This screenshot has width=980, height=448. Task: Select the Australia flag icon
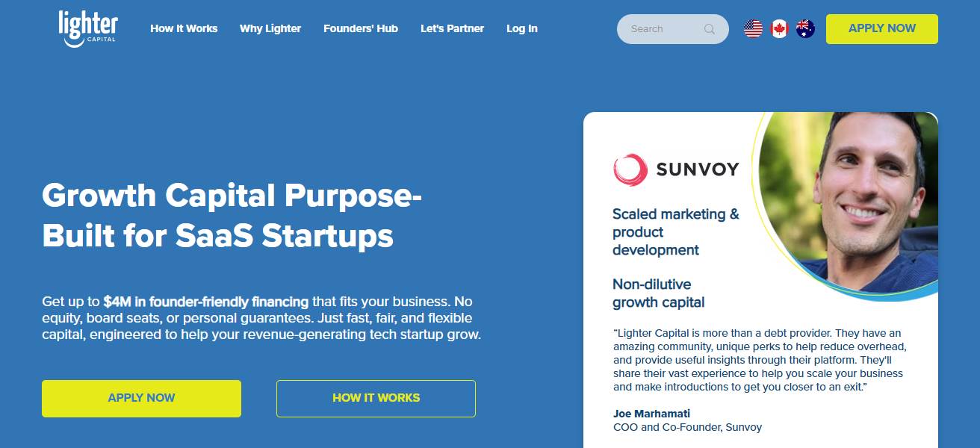pyautogui.click(x=805, y=29)
